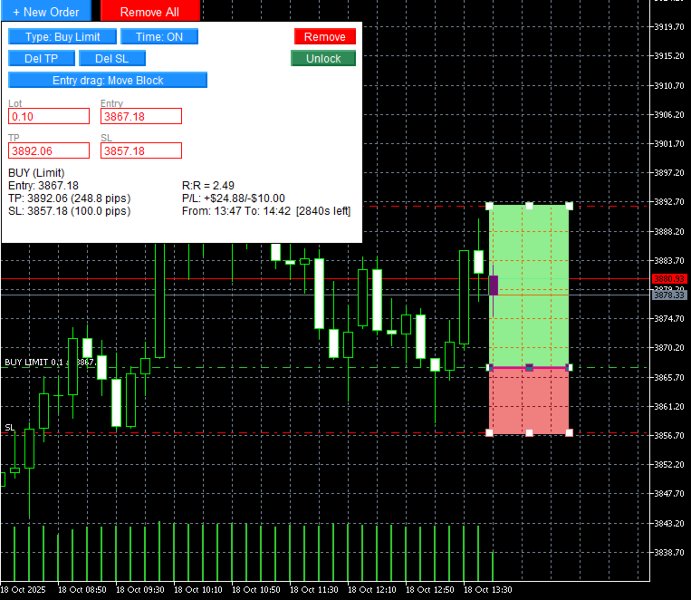The height and width of the screenshot is (600, 691).
Task: Edit the Entry field showing 3867.18
Action: pos(141,116)
